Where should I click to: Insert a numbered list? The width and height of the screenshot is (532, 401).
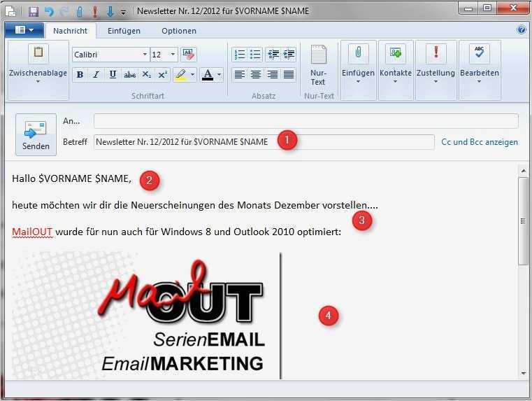coord(240,54)
